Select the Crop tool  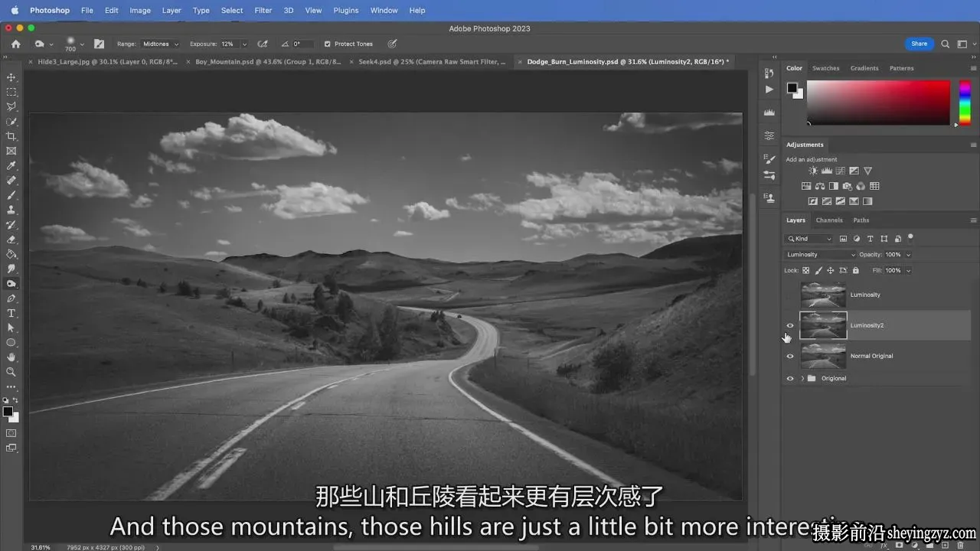click(x=11, y=136)
